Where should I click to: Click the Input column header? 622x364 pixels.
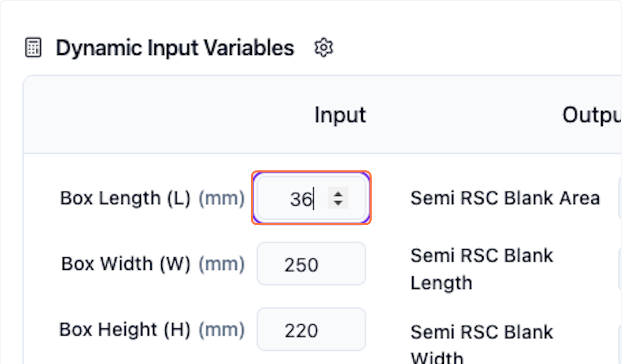340,115
